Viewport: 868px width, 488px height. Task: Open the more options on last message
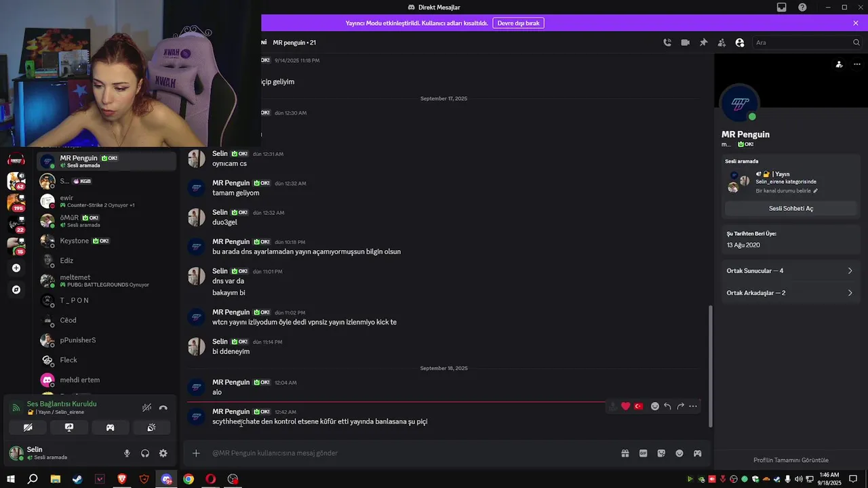693,407
